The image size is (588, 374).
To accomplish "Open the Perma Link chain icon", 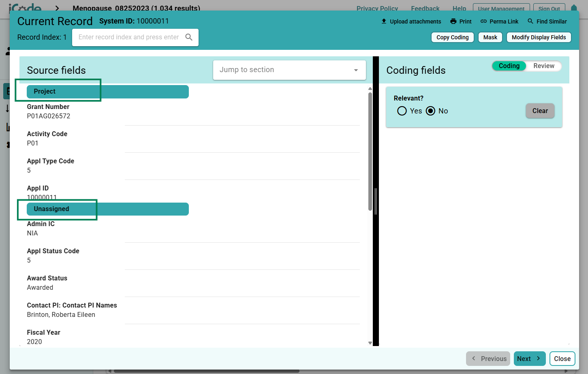I will [483, 21].
